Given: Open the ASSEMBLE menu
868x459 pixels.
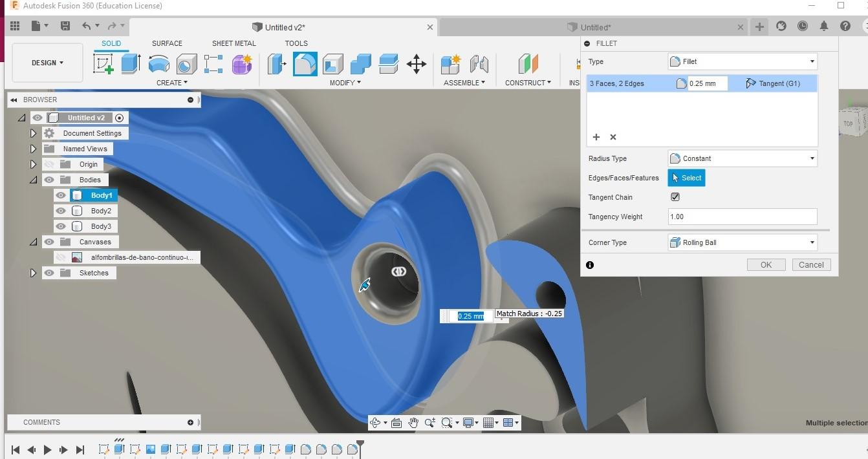Looking at the screenshot, I should pos(464,83).
